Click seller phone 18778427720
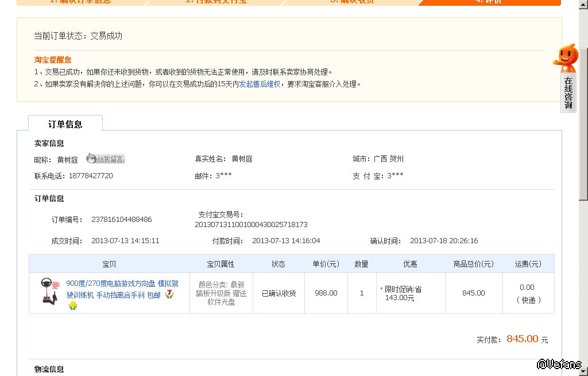The height and width of the screenshot is (376, 588). pos(91,176)
